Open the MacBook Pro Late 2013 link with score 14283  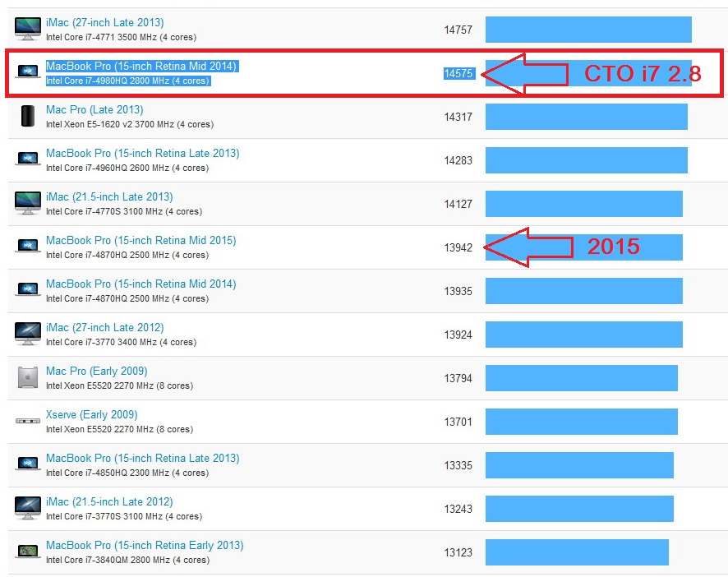pyautogui.click(x=142, y=154)
